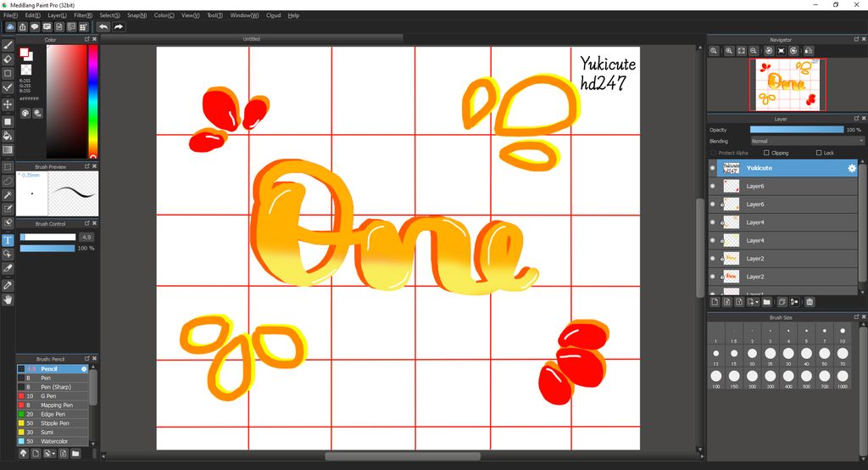This screenshot has height=470, width=868.
Task: Open the Blending mode dropdown
Action: point(807,142)
